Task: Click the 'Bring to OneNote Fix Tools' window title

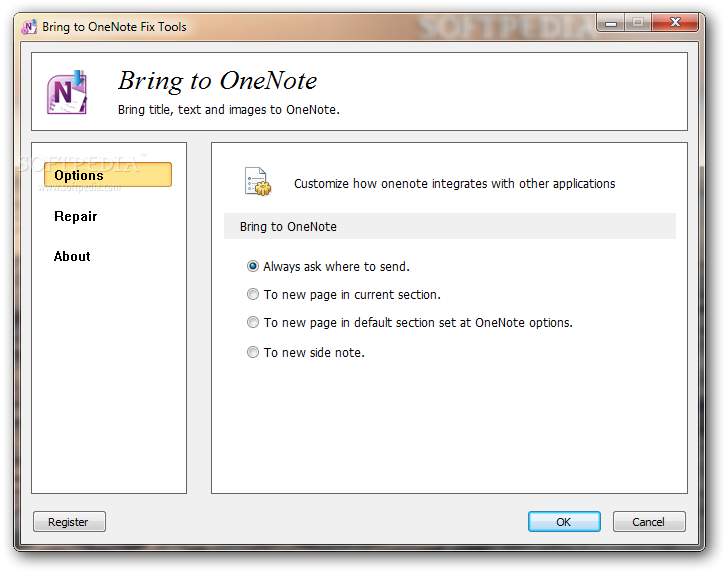Action: tap(114, 27)
